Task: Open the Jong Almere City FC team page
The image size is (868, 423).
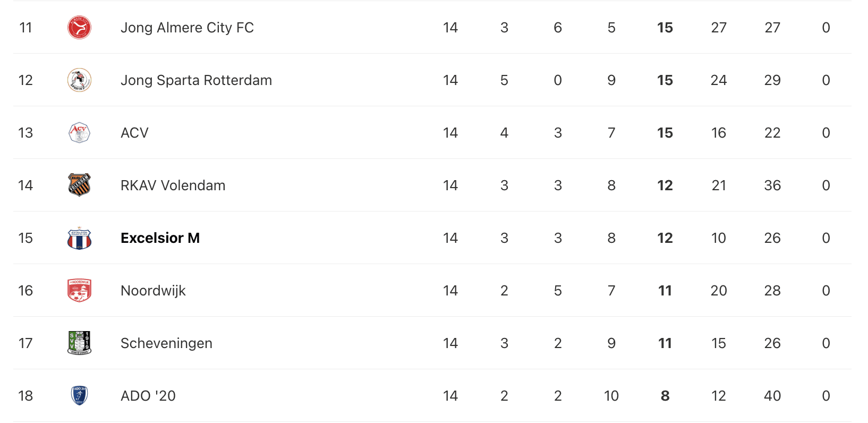Action: [187, 28]
